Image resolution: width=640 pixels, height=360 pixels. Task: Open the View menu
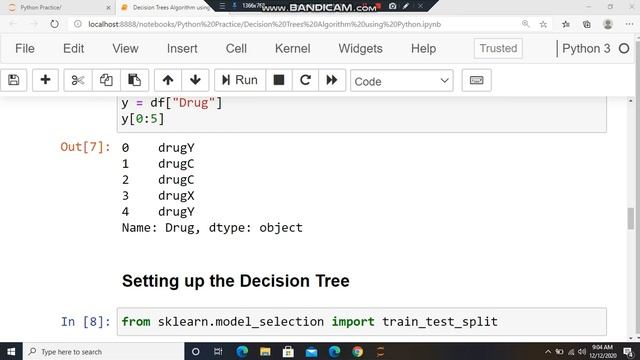pos(125,49)
